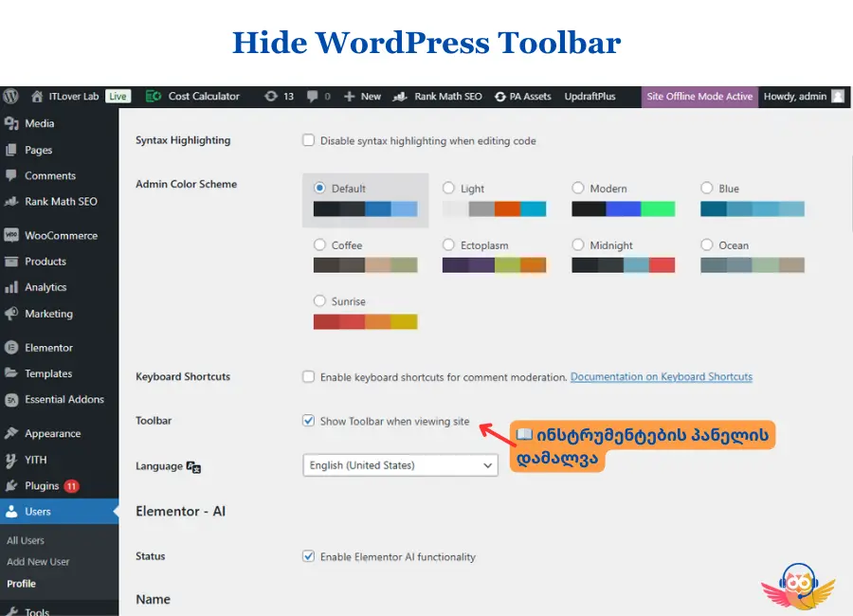Open the WooCommerce icon in sidebar
This screenshot has height=616, width=853.
(11, 235)
